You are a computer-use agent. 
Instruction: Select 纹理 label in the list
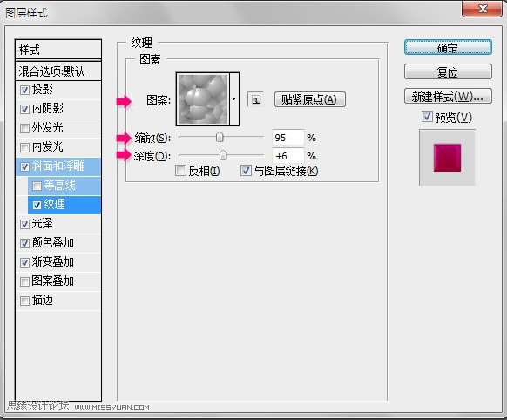(54, 205)
